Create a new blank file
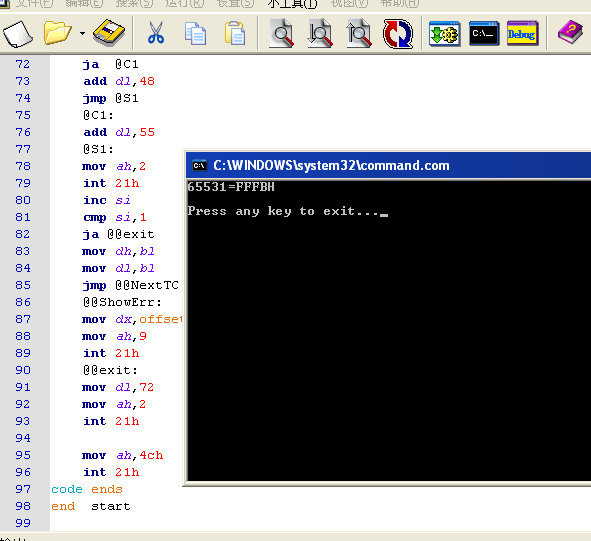Screen dimensions: 591x541 [x=18, y=34]
